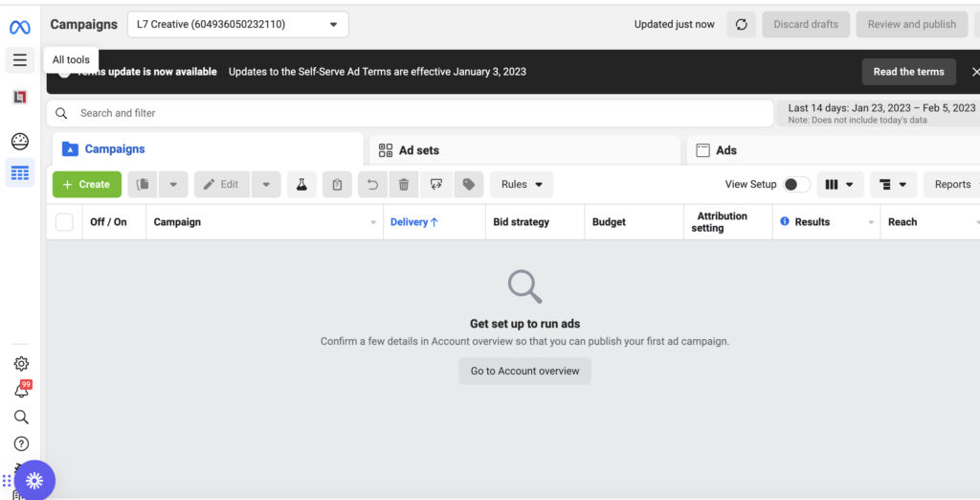Click the info icon beside Results
This screenshot has height=500, width=980.
[785, 221]
